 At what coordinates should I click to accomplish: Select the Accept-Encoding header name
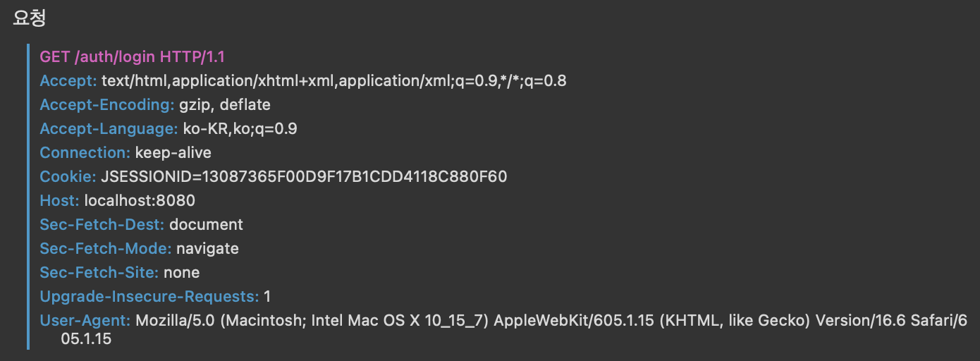[x=106, y=105]
